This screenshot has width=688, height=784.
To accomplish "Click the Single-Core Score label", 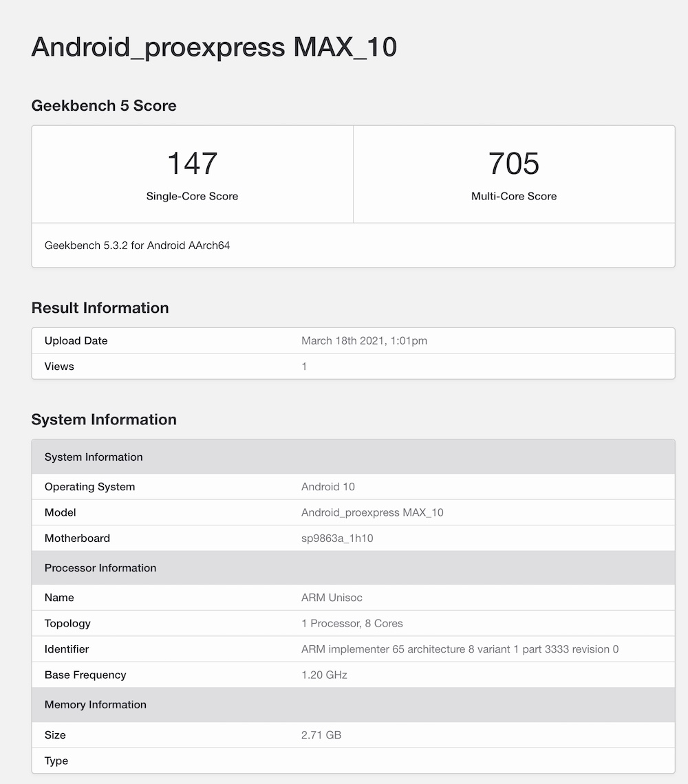I will click(x=192, y=196).
